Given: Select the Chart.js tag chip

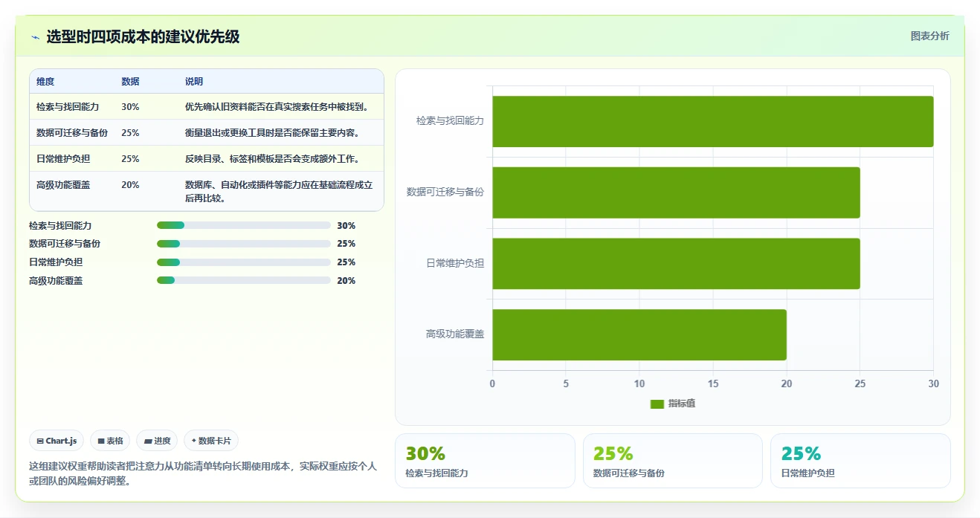Looking at the screenshot, I should [x=57, y=441].
